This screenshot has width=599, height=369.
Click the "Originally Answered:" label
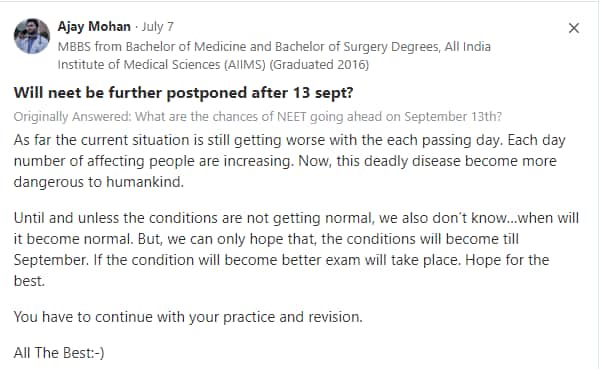[73, 117]
